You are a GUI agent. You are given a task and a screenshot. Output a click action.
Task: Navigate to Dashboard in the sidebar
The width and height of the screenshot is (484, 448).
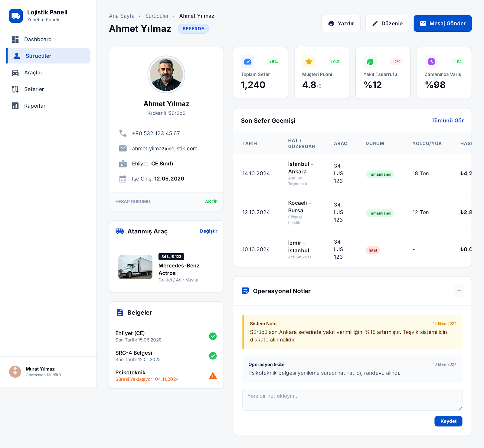(38, 39)
